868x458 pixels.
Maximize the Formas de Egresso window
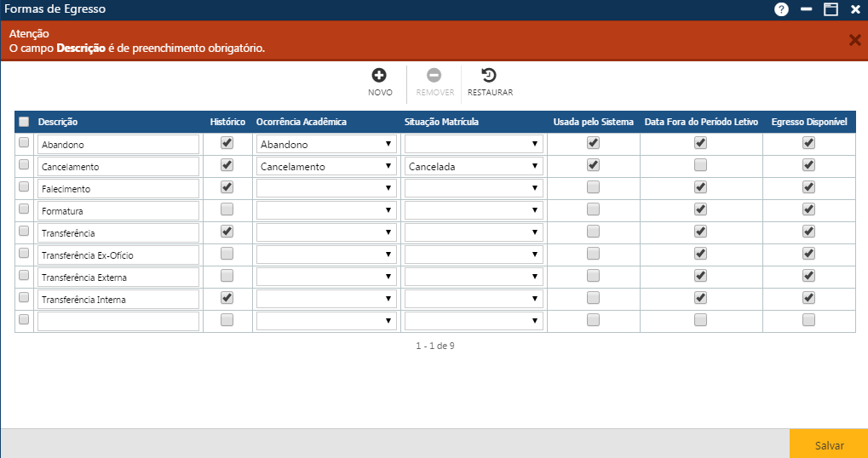[831, 9]
